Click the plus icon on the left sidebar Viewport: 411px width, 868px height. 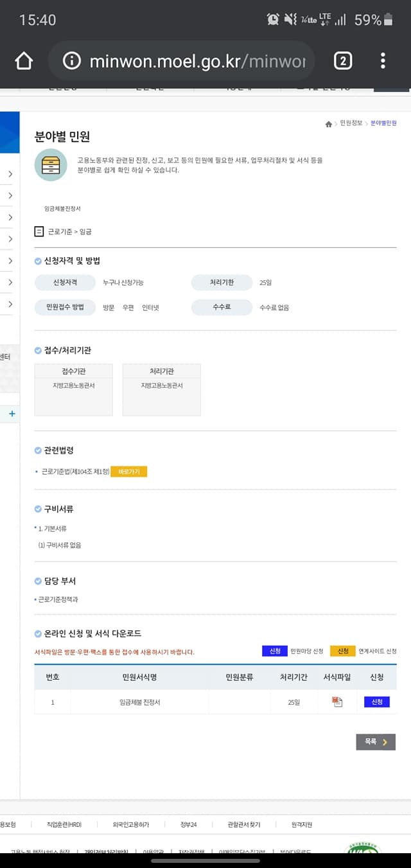click(x=11, y=414)
